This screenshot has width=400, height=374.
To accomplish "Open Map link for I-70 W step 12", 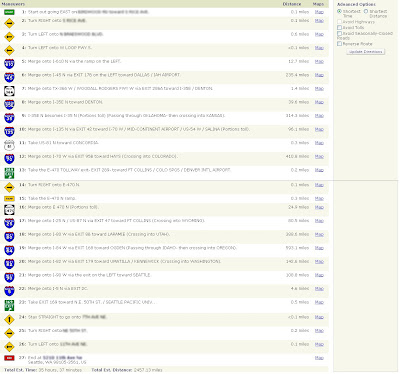I will [x=319, y=156].
